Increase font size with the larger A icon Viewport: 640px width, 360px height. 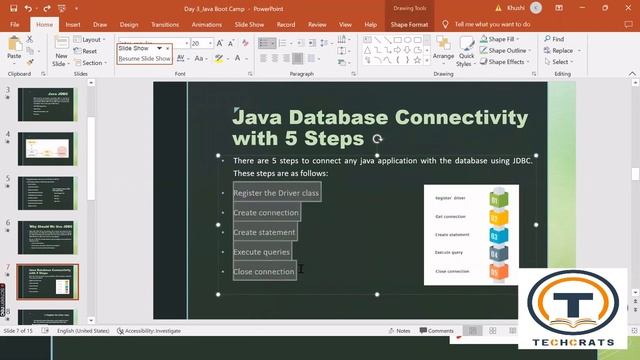click(x=220, y=43)
